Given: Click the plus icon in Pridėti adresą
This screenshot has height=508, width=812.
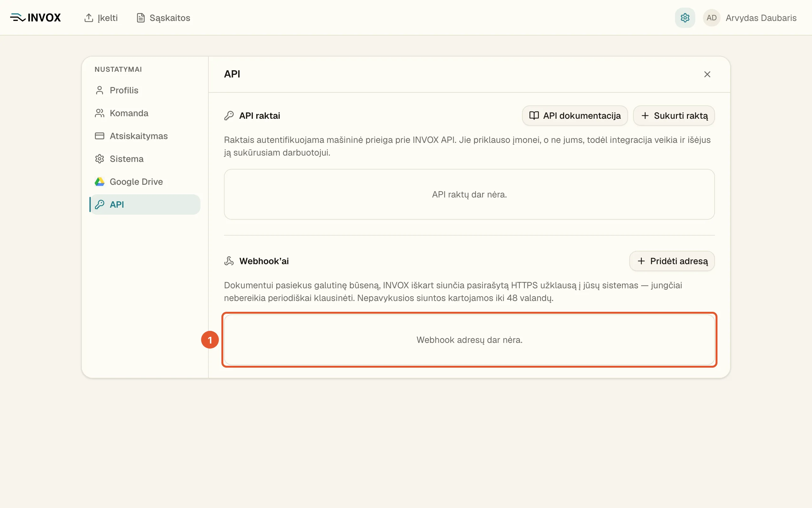Looking at the screenshot, I should point(641,261).
